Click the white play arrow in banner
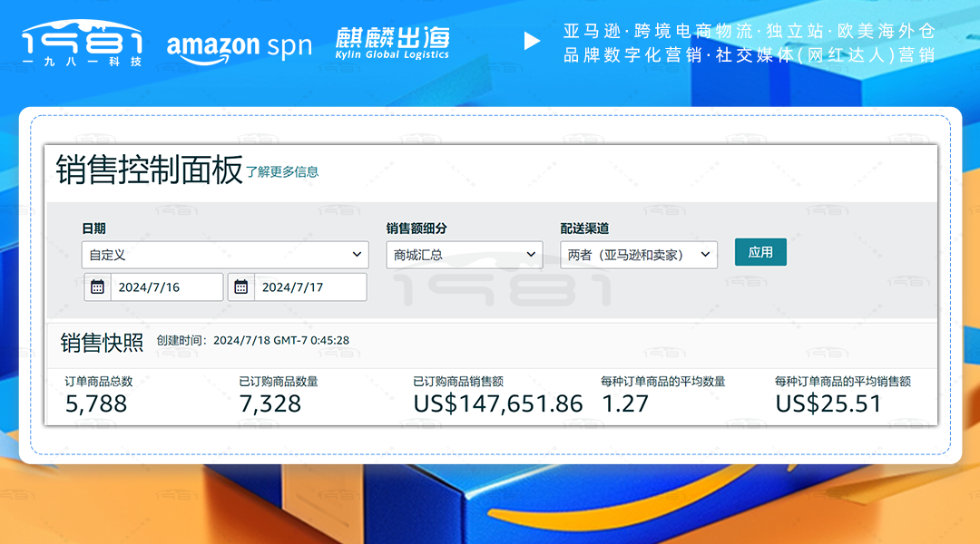The height and width of the screenshot is (544, 980). click(x=531, y=41)
